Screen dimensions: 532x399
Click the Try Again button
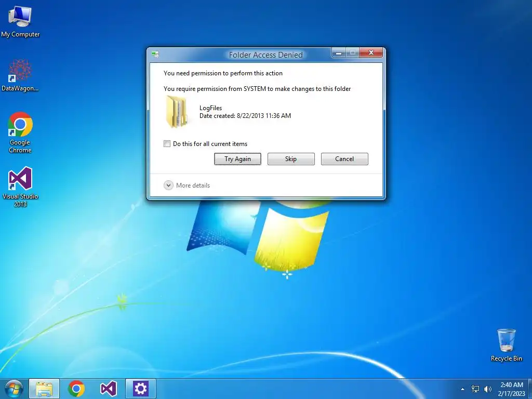tap(237, 159)
